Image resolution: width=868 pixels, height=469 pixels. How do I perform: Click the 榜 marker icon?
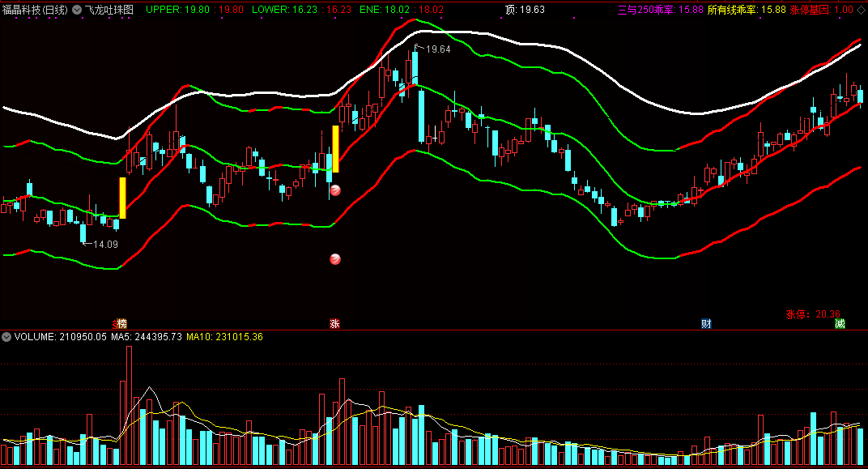tap(121, 324)
